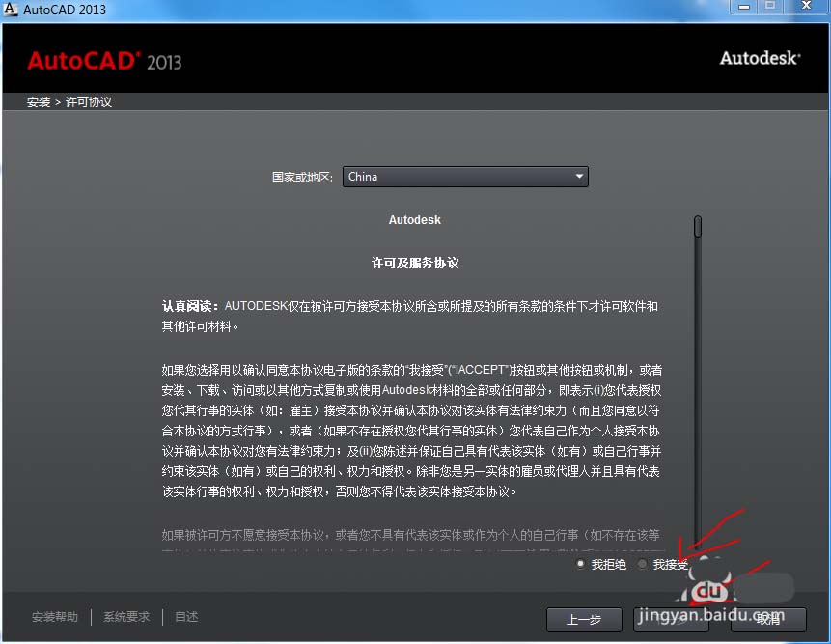
Task: Click the 安装 breadcrumb item
Action: [39, 101]
